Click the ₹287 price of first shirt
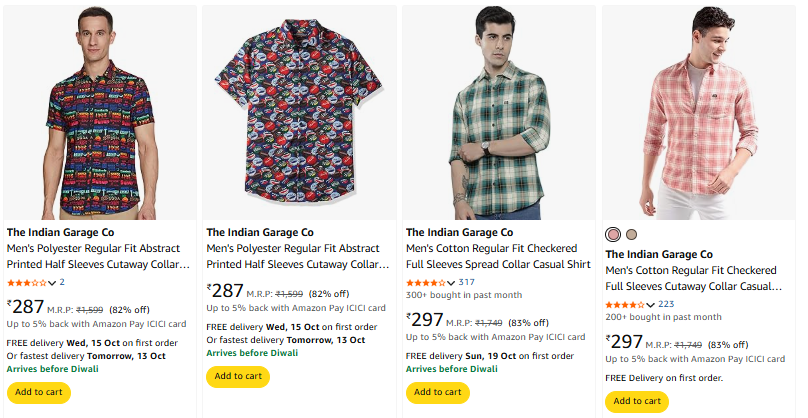Image resolution: width=808 pixels, height=418 pixels. tap(27, 307)
